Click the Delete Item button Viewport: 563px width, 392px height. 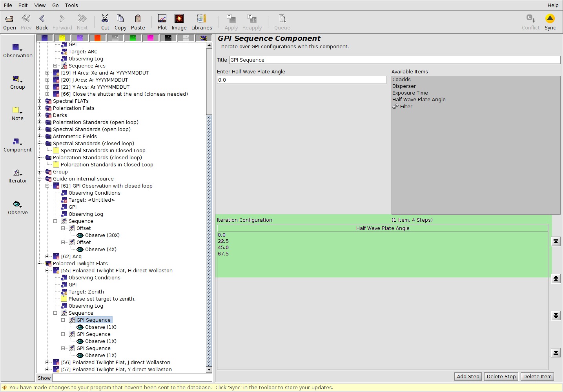point(537,376)
